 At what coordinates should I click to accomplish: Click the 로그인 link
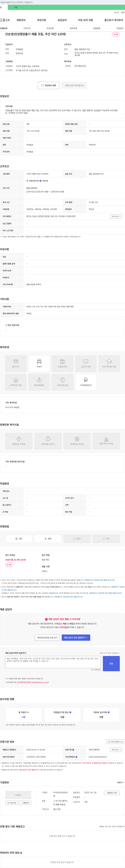(x=117, y=13)
